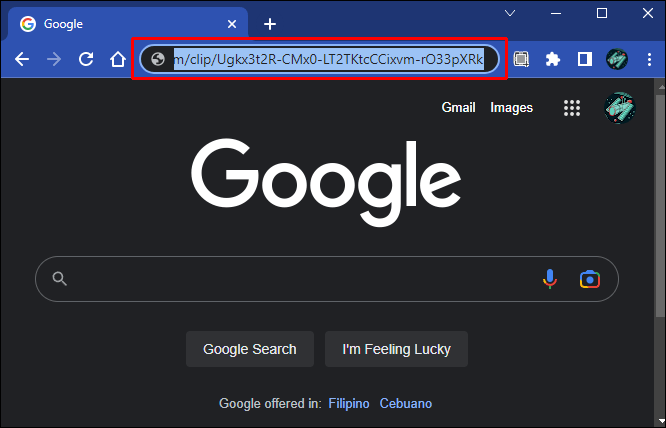
Task: Open the Chrome profile avatar in toolbar
Action: coord(617,59)
